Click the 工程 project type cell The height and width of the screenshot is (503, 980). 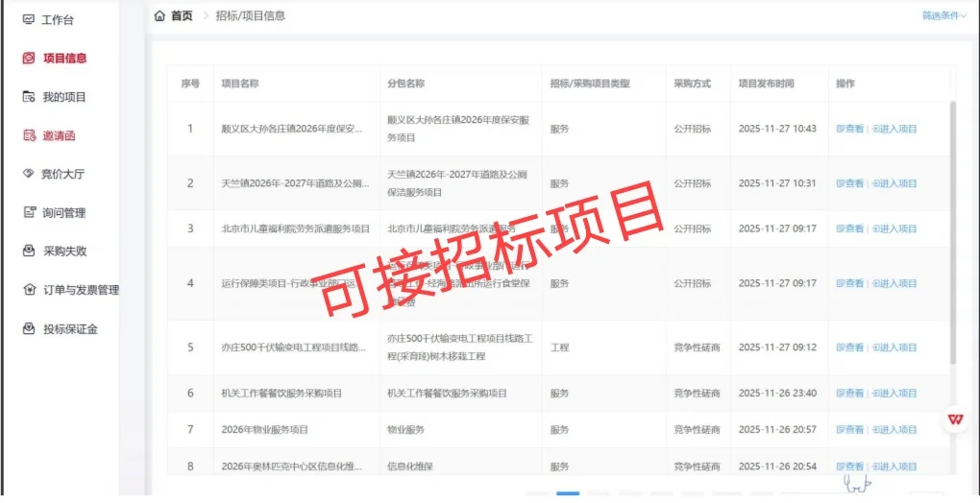point(559,347)
